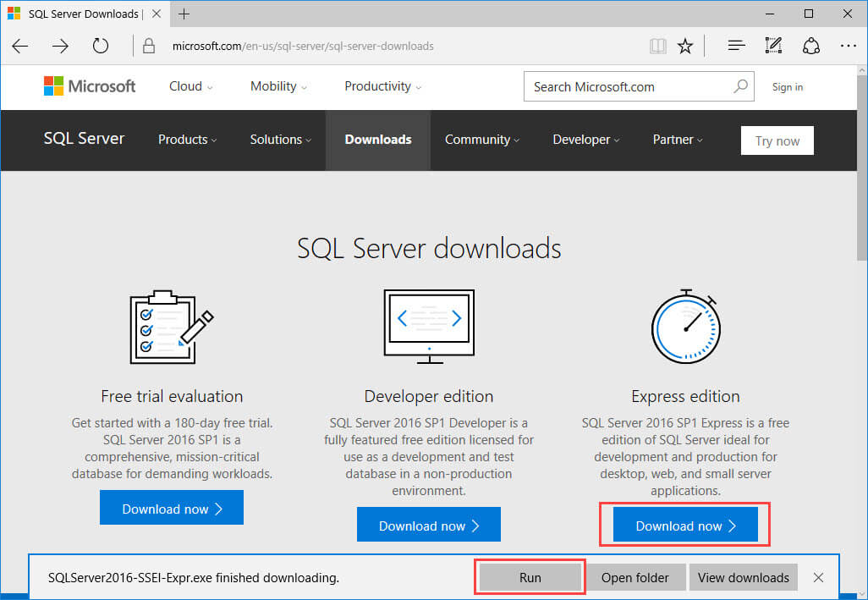Click the Developer edition monitor icon
This screenshot has height=600, width=868.
click(x=429, y=327)
